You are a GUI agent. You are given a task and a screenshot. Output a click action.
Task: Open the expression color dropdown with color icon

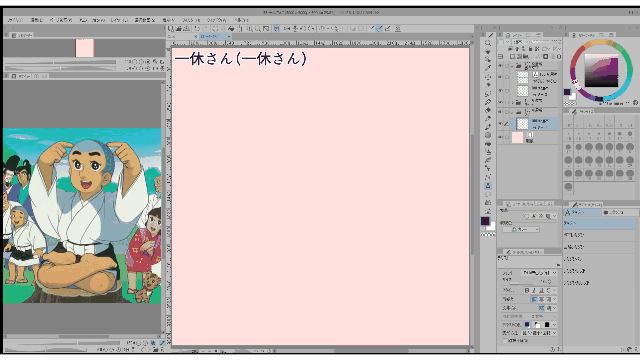(520, 229)
